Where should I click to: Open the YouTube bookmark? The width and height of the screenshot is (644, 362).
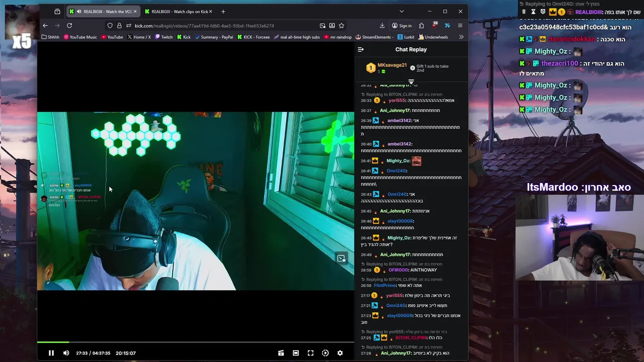pyautogui.click(x=112, y=37)
